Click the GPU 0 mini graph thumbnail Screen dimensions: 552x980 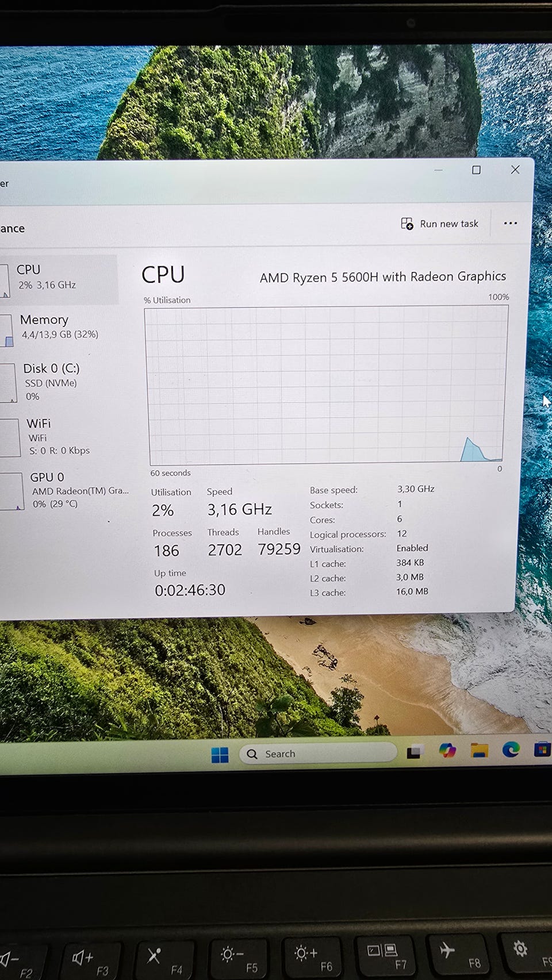[x=11, y=491]
